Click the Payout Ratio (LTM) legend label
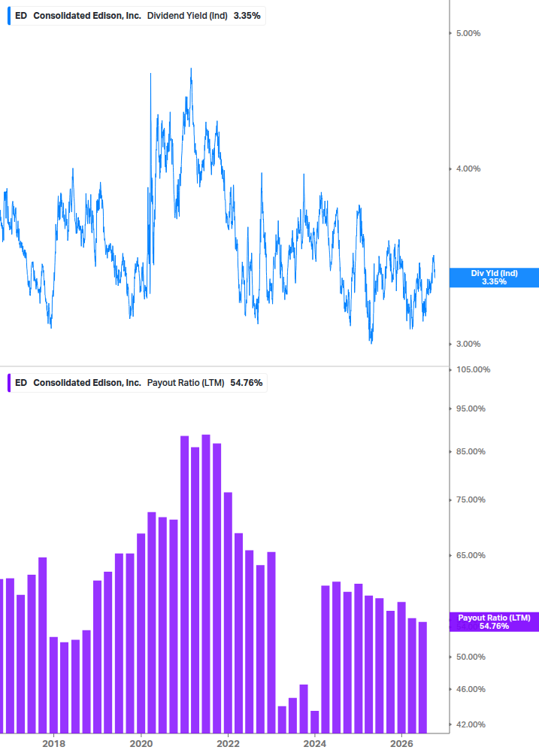Viewport: 539px width, 756px height. tap(186, 383)
